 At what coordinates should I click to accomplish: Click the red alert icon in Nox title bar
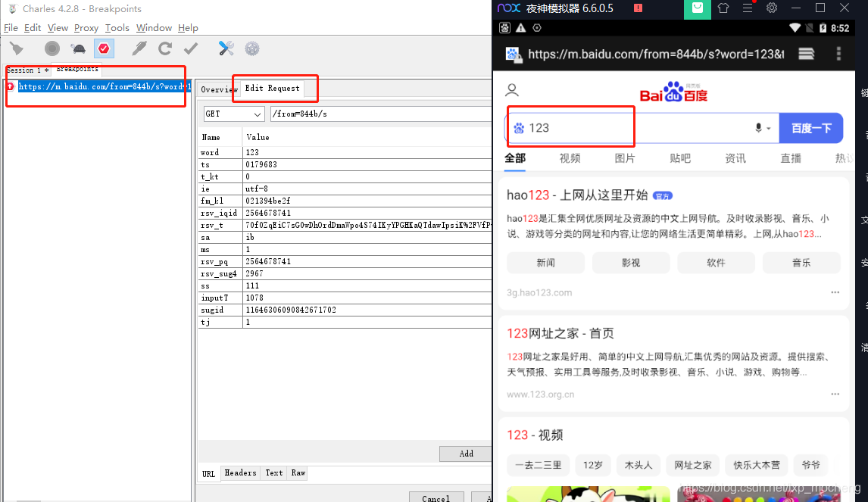[x=639, y=8]
